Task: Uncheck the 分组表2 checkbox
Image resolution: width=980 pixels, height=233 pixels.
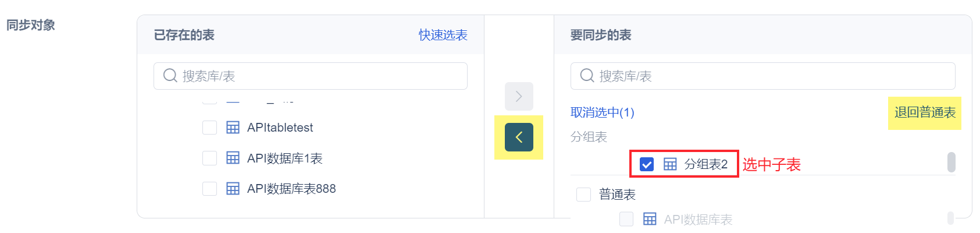Action: tap(646, 164)
